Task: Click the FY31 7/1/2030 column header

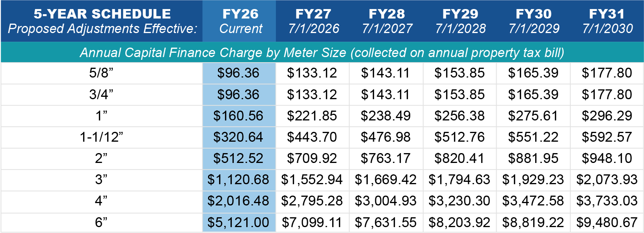Action: click(607, 21)
